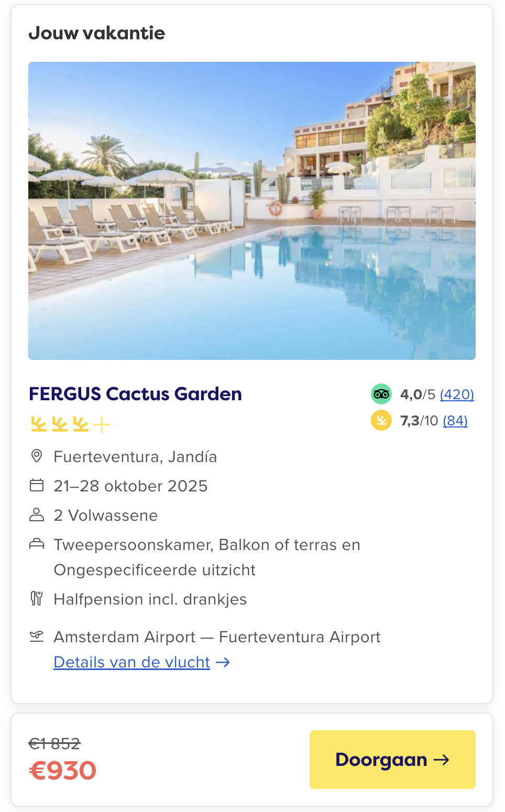Click the yellow TUI customer rating badge
Screen dimensions: 505x812
point(381,420)
